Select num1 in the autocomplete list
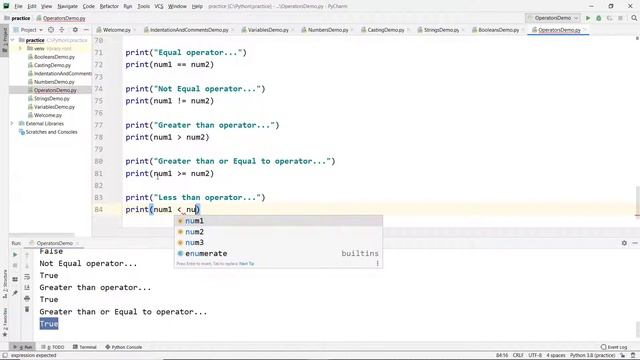640x360 pixels. [x=278, y=221]
